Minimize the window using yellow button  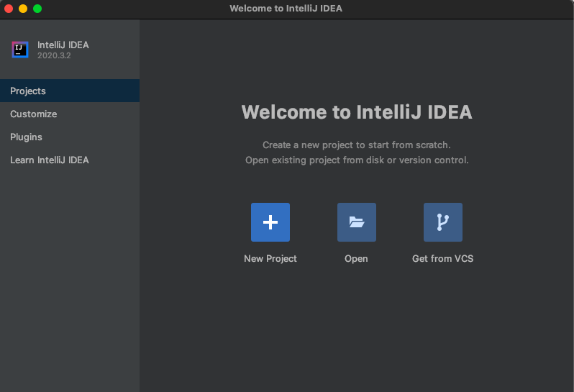pyautogui.click(x=23, y=9)
